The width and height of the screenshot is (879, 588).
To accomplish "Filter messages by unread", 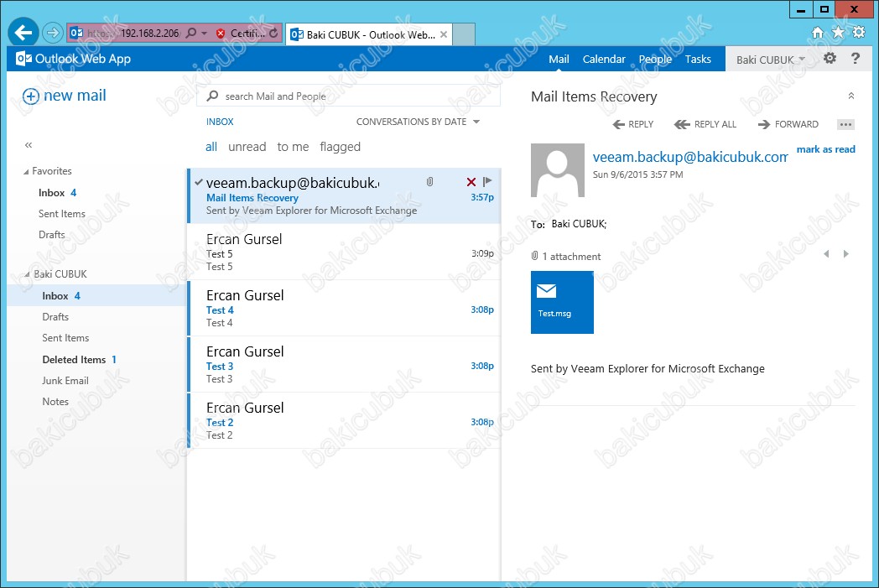I will point(247,147).
